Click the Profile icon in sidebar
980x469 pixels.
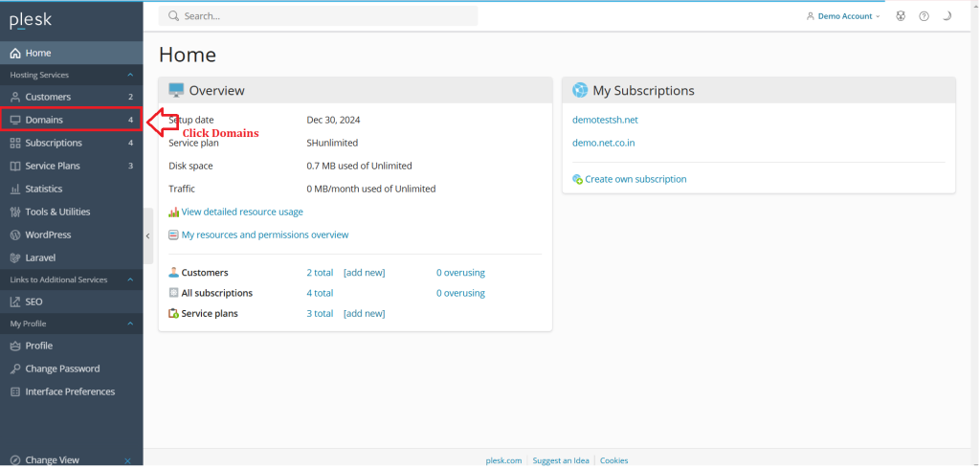click(15, 346)
